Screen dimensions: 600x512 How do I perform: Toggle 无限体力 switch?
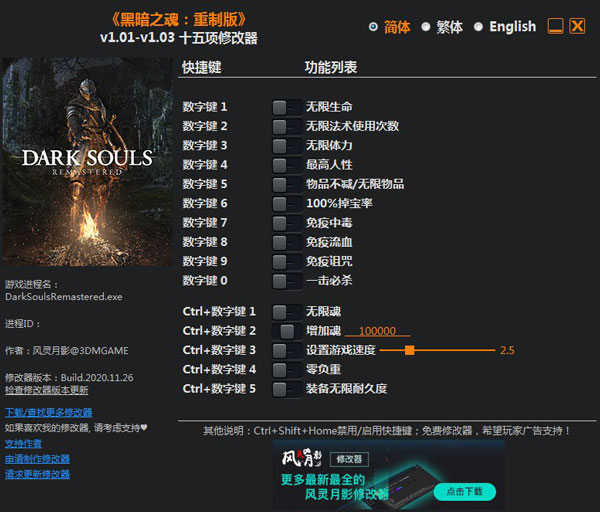coord(287,146)
